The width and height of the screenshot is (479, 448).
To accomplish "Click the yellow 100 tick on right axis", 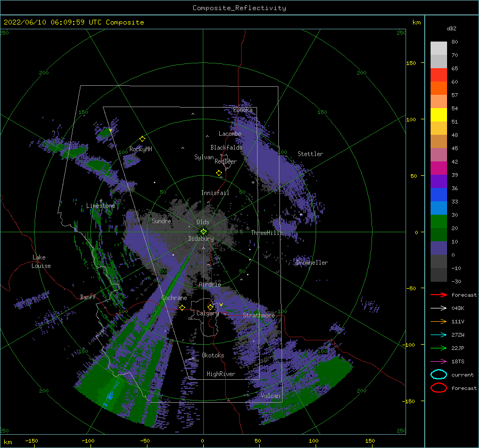I will (411, 119).
